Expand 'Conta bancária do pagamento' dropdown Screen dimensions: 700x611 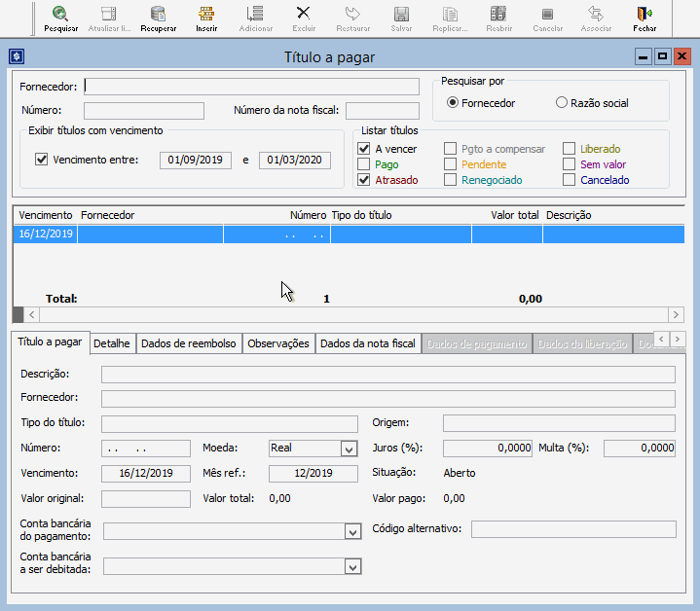coord(352,532)
